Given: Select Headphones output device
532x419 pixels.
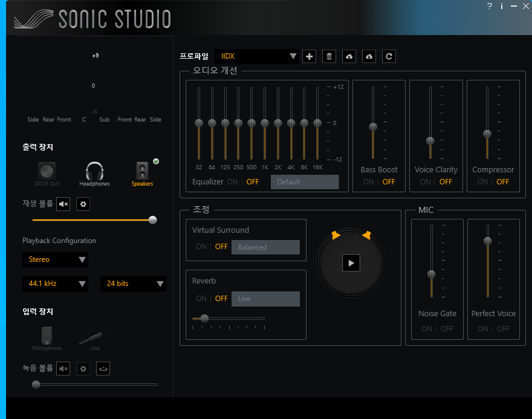Looking at the screenshot, I should click(94, 174).
